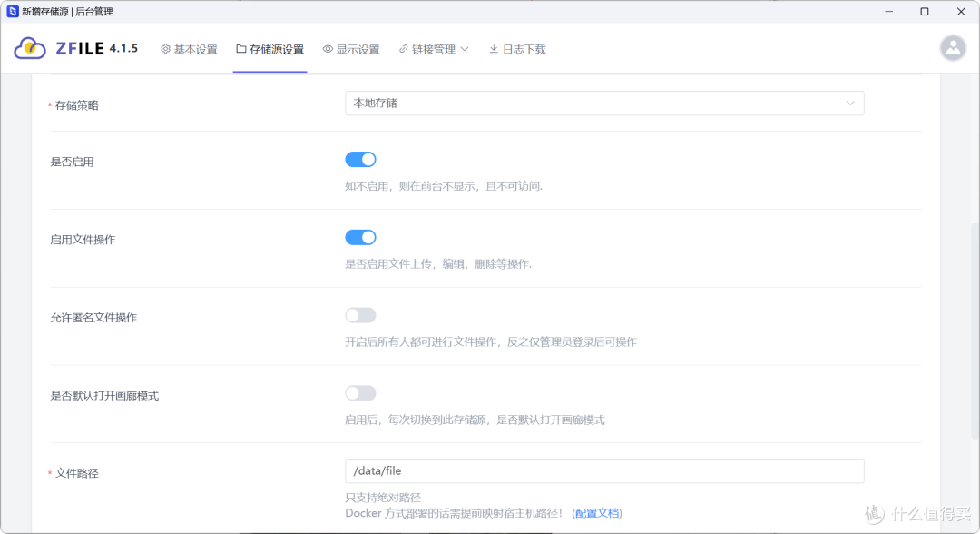980x534 pixels.
Task: Click the gear icon beside 基本设置
Action: [x=165, y=49]
